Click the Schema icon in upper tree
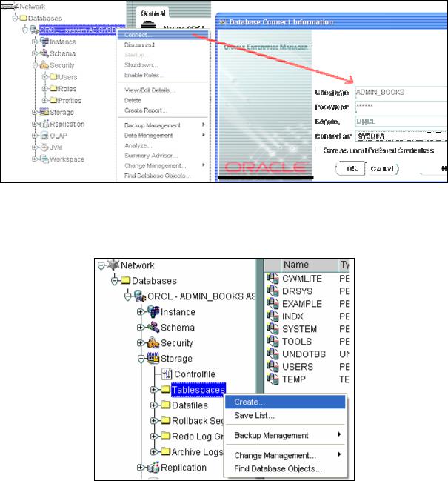 (44, 53)
